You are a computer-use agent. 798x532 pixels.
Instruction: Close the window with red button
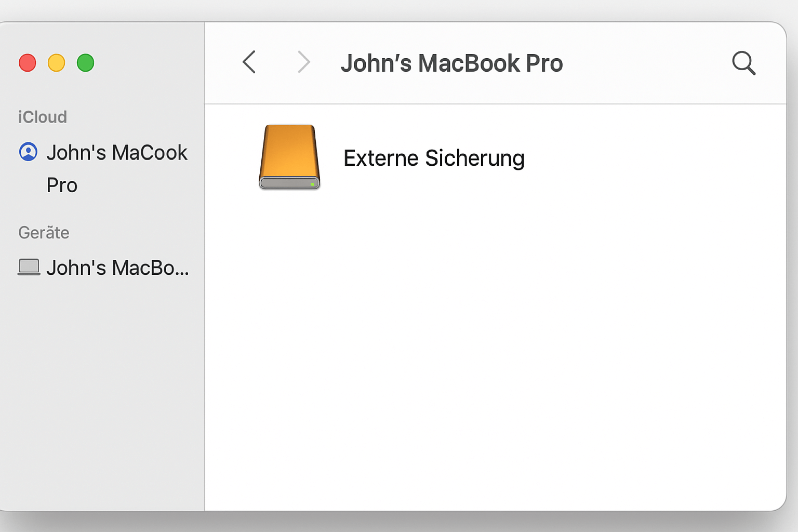point(28,63)
